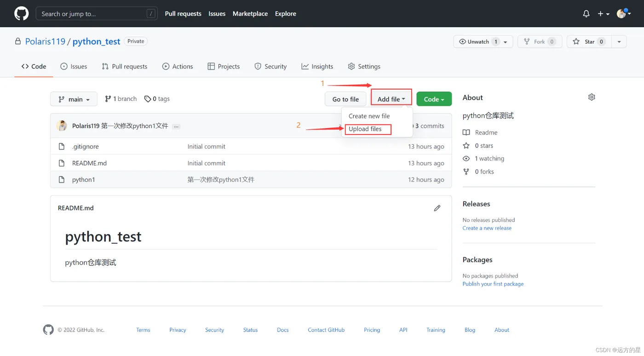Select Upload files menu entry
The height and width of the screenshot is (356, 644).
coord(365,129)
